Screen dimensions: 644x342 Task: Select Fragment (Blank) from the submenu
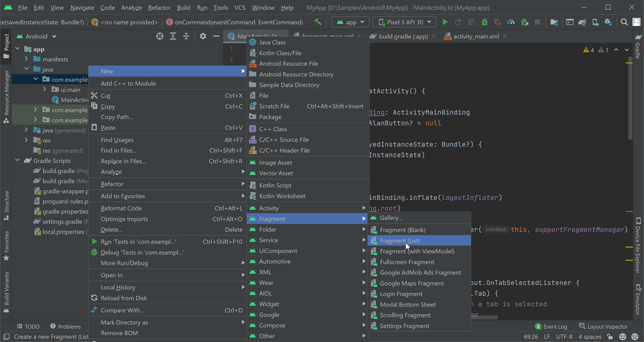(402, 230)
